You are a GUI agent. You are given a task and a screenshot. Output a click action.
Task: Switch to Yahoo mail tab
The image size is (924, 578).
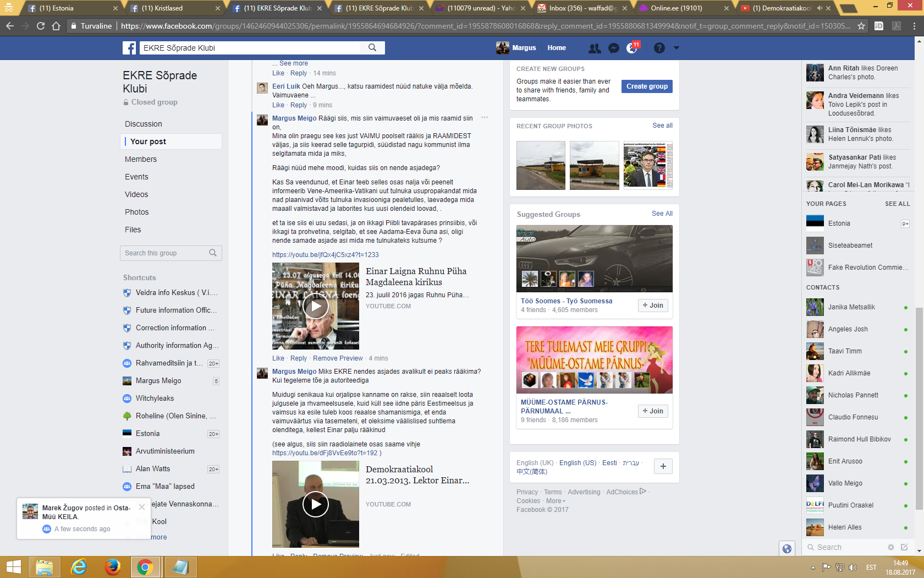point(479,8)
